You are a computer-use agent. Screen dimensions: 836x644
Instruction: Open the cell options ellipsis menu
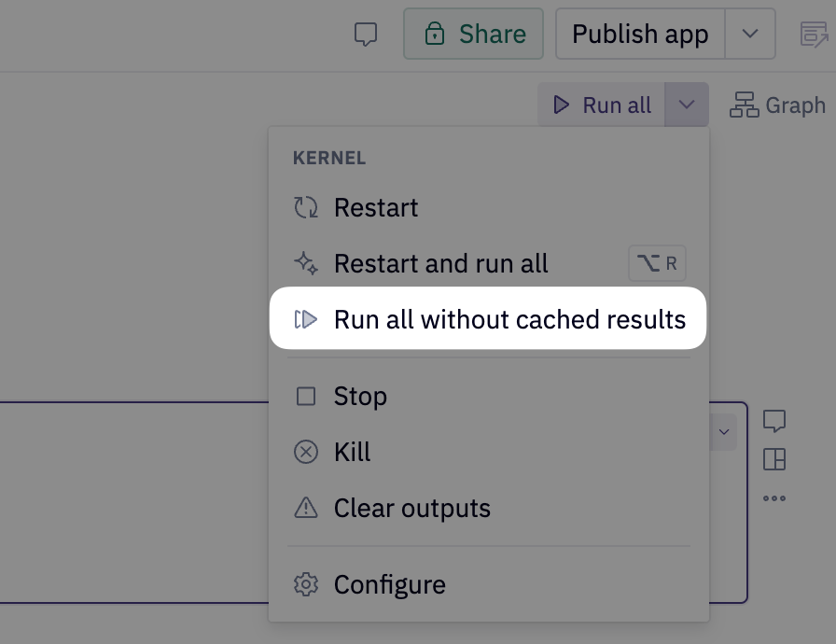tap(774, 498)
